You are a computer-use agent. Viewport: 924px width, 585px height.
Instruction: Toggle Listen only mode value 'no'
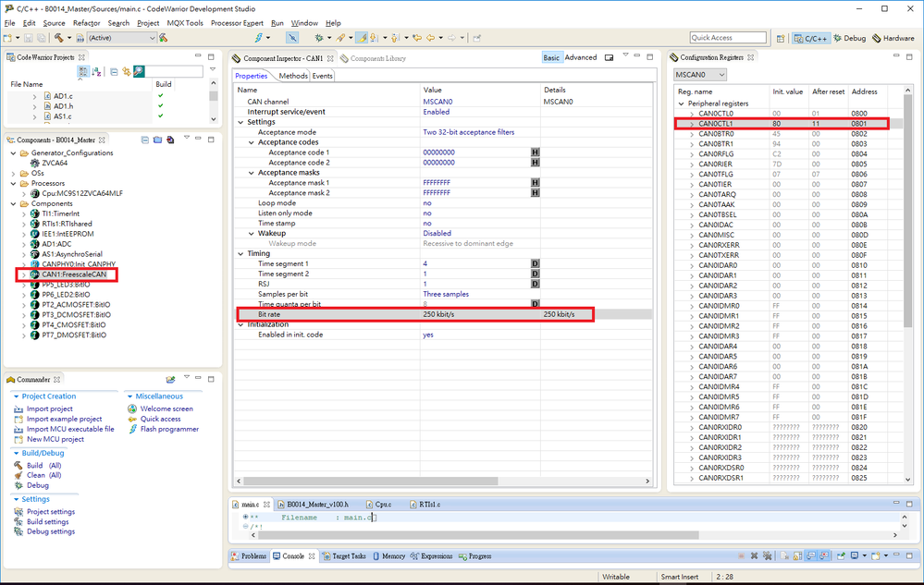pyautogui.click(x=427, y=213)
